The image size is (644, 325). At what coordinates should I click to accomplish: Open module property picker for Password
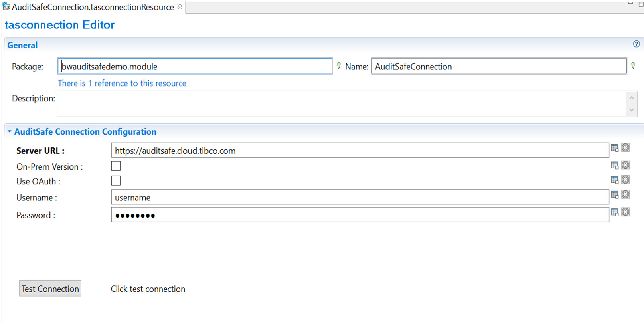614,212
